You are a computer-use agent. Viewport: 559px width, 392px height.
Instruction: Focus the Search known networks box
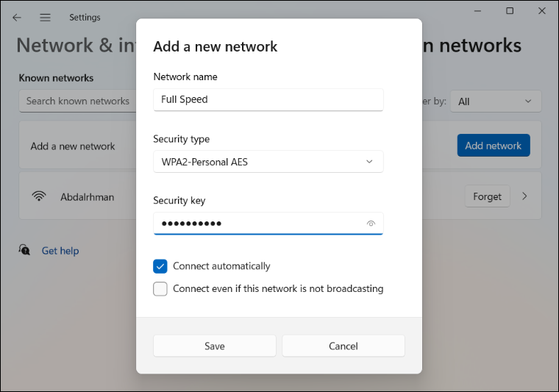coord(78,101)
